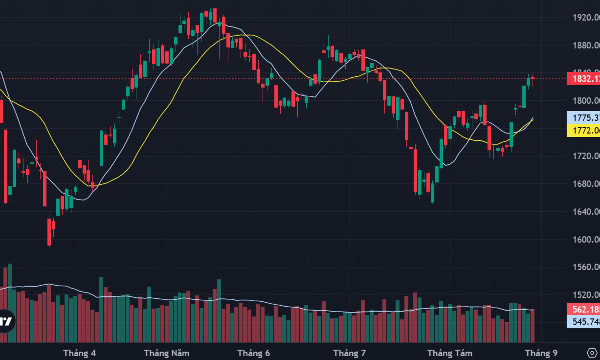Click the 1600.00 price scale label
600x360 pixels.
[586, 239]
